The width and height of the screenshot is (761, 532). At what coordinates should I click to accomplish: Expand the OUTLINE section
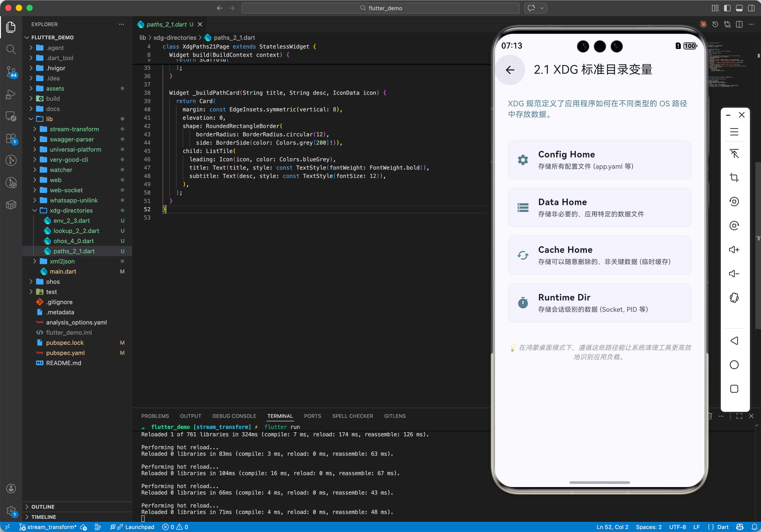pos(43,507)
